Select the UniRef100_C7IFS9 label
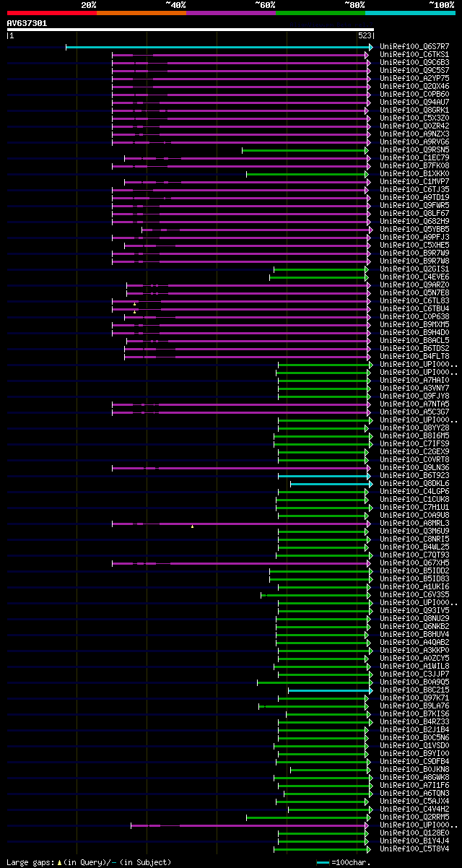The image size is (462, 868). [414, 444]
